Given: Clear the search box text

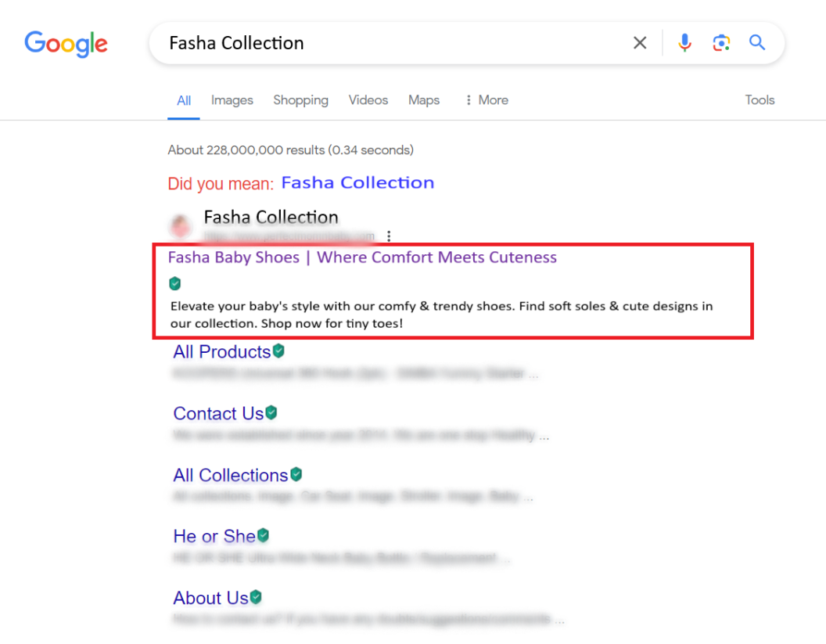Looking at the screenshot, I should [640, 43].
